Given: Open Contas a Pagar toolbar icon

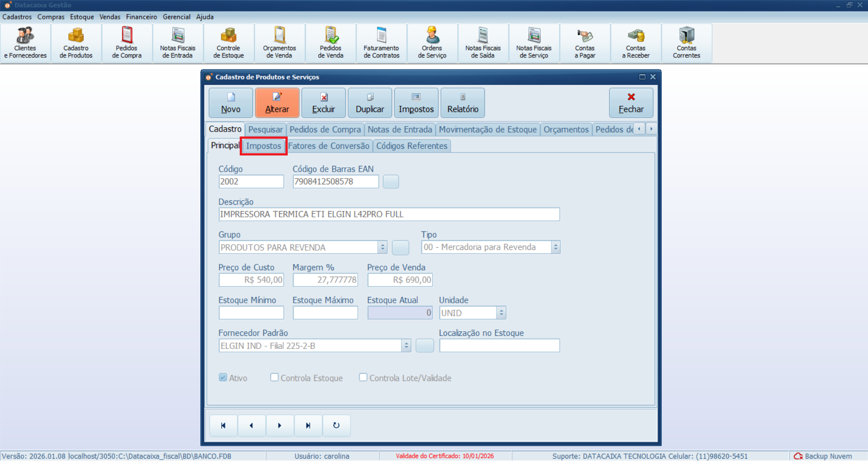Looking at the screenshot, I should pyautogui.click(x=585, y=43).
